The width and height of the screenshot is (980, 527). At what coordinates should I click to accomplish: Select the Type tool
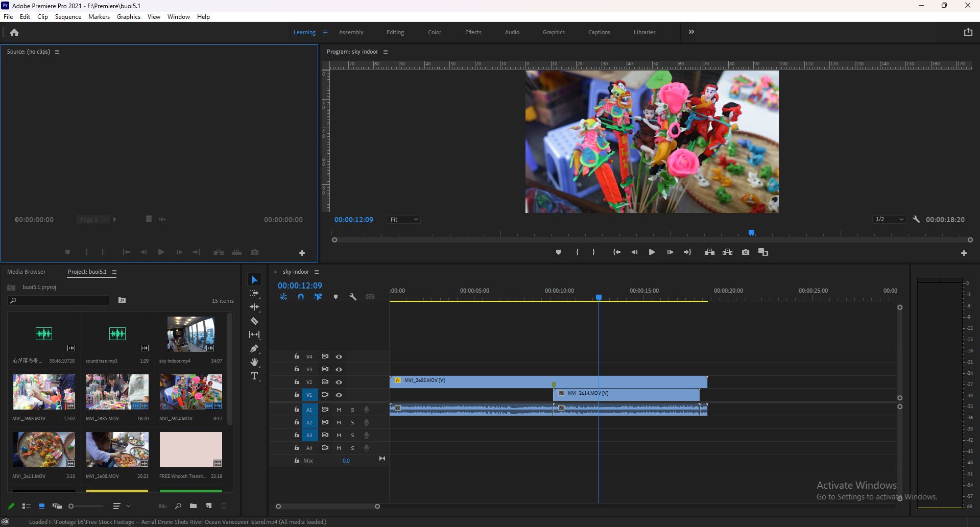click(x=254, y=376)
